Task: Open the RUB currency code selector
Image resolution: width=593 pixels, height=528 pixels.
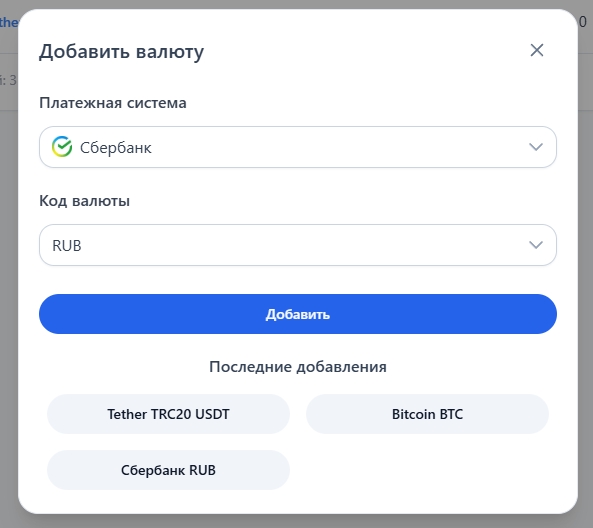Action: (298, 245)
